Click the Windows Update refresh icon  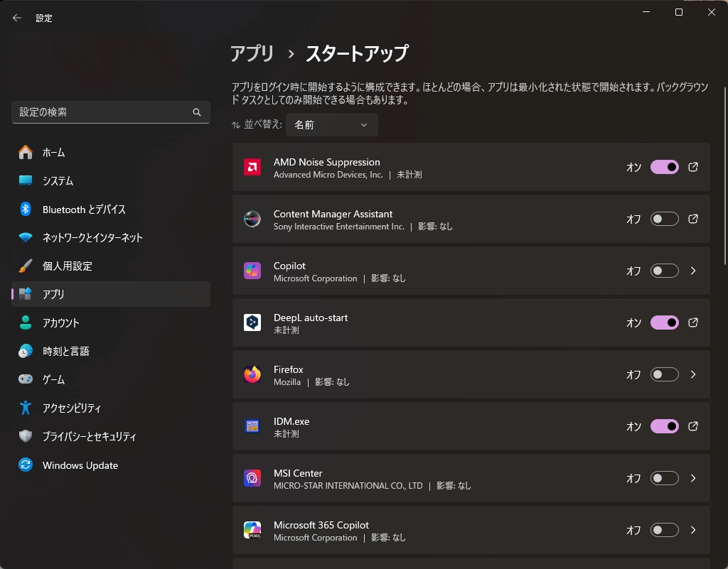point(26,465)
